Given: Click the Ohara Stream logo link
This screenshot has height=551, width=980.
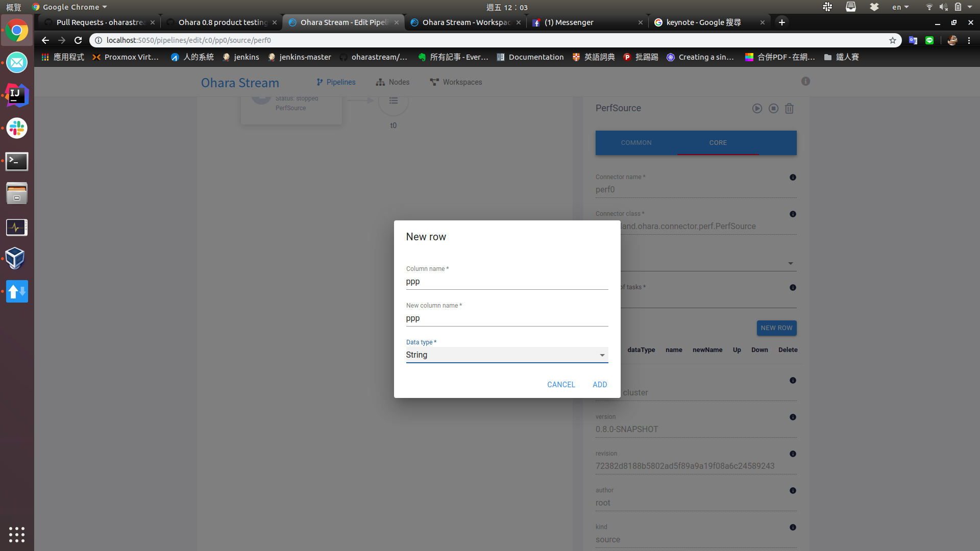Looking at the screenshot, I should pyautogui.click(x=240, y=83).
